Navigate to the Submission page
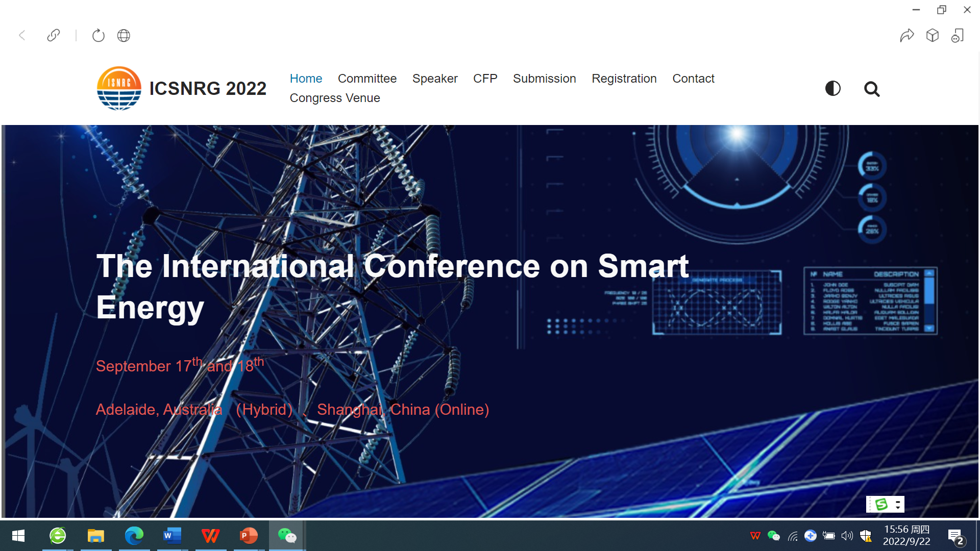 click(x=544, y=79)
